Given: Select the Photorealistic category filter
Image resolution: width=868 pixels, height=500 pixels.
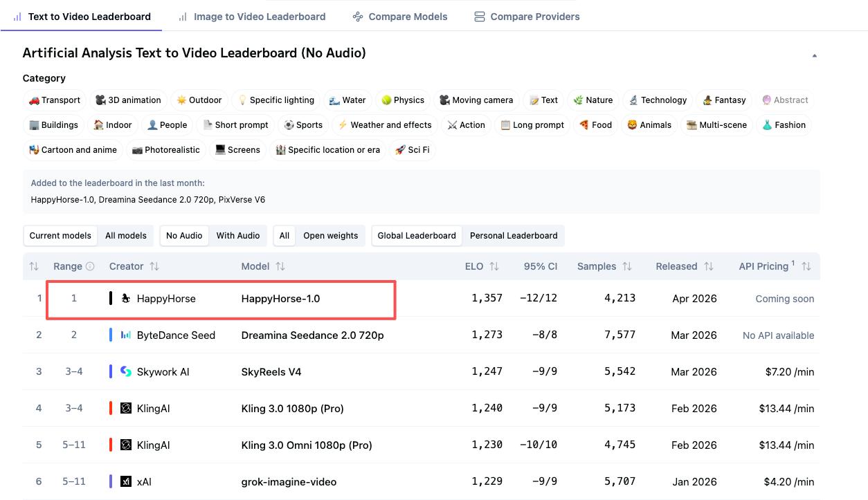Looking at the screenshot, I should click(165, 149).
